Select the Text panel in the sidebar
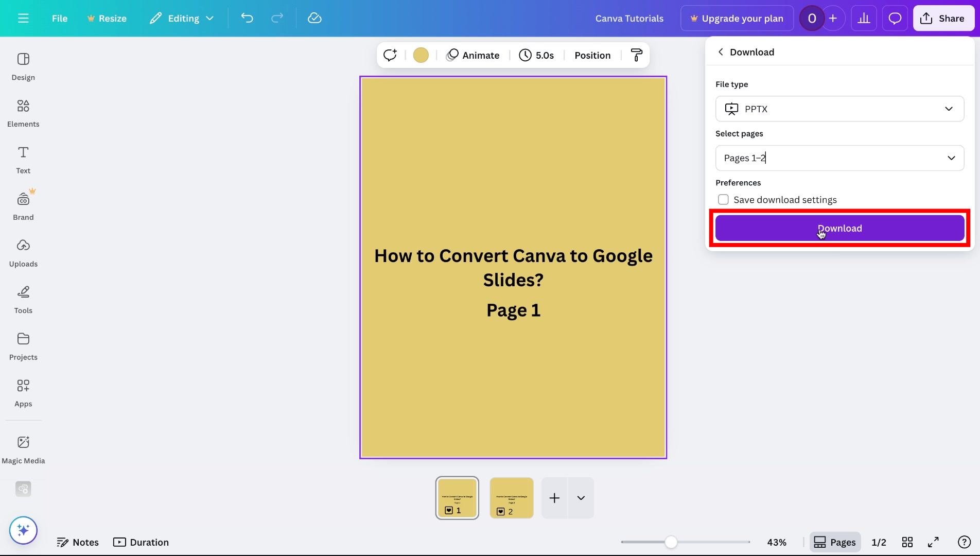Screen dimensions: 980x556 tap(23, 159)
